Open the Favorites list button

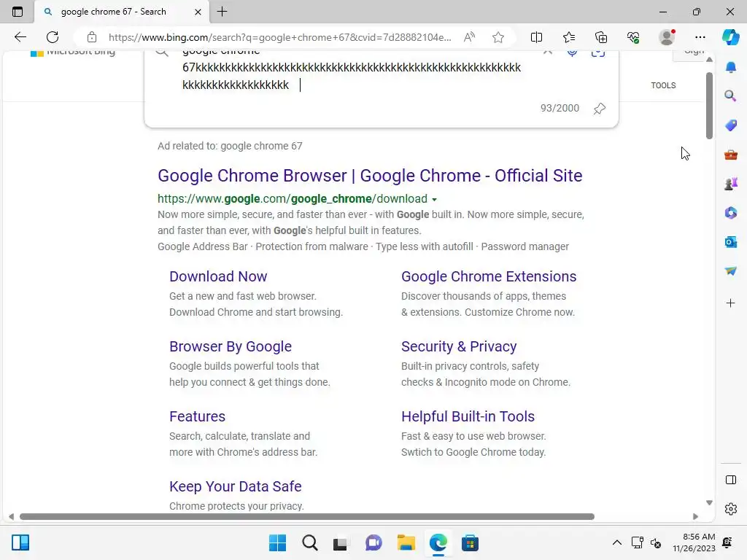click(569, 37)
